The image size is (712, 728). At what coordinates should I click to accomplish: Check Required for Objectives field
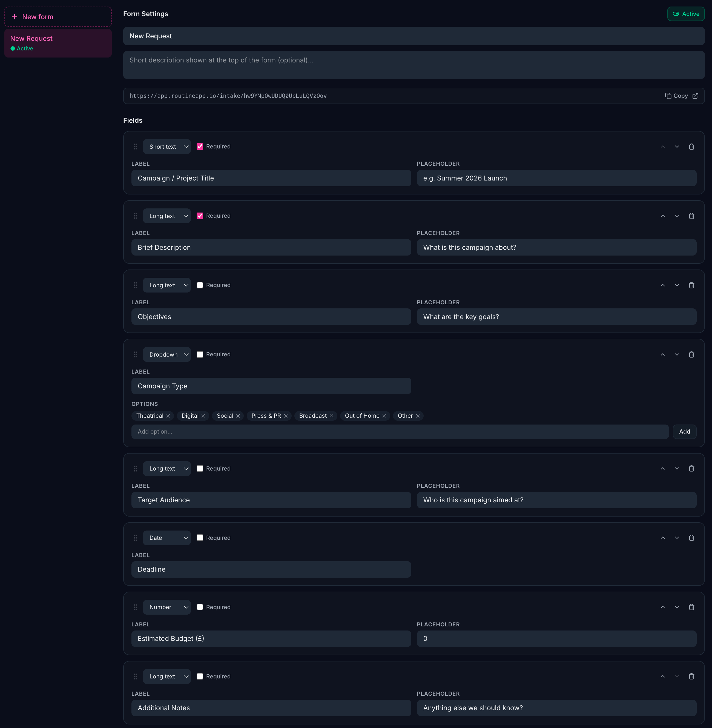click(x=200, y=285)
